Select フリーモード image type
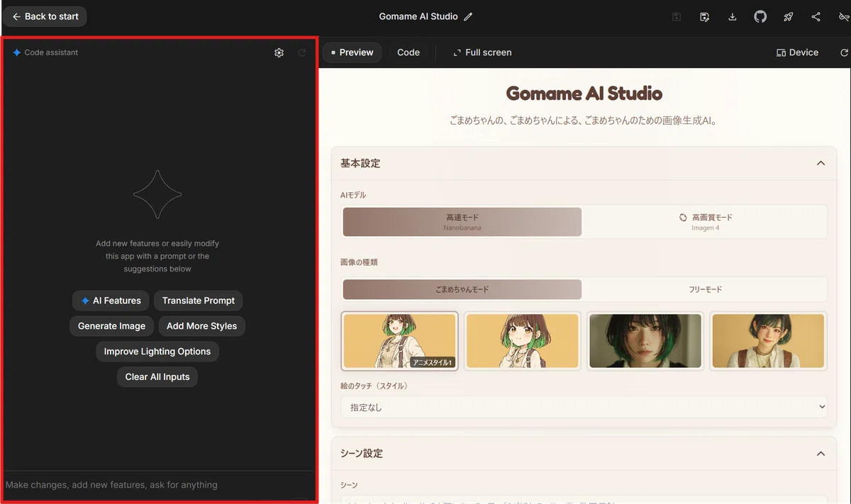851x504 pixels. (705, 289)
